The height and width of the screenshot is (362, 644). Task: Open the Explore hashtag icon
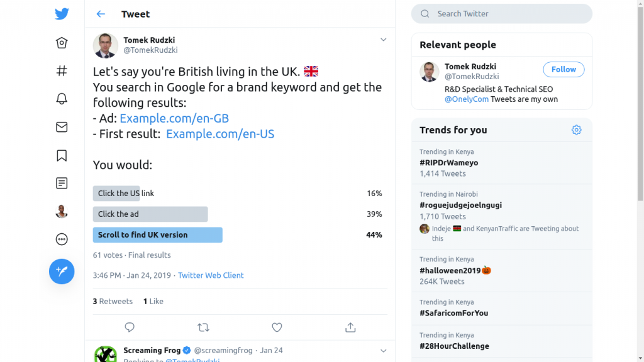[x=62, y=71]
